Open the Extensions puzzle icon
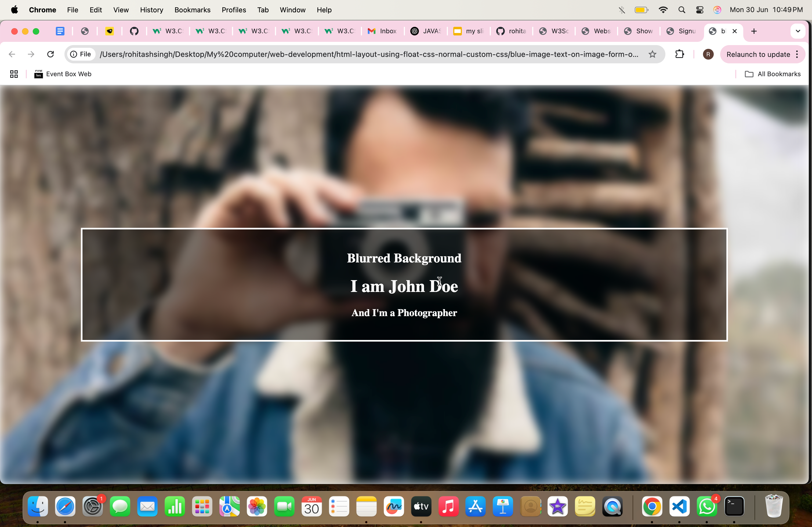The image size is (812, 527). pyautogui.click(x=679, y=54)
